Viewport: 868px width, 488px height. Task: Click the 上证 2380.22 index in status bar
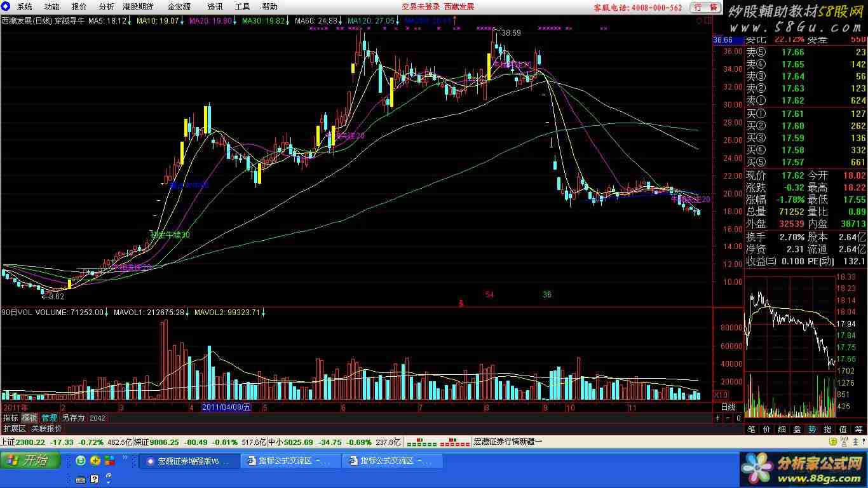point(23,442)
